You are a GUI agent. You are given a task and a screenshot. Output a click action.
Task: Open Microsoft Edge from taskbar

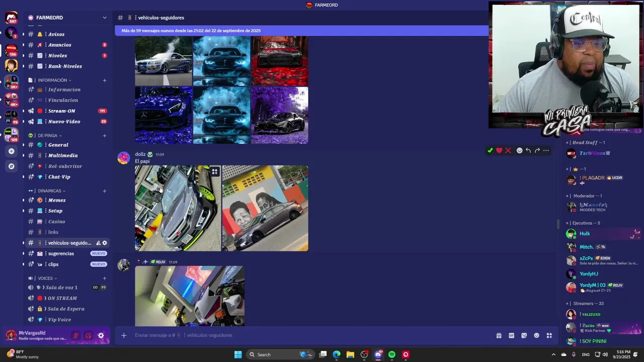[337, 354]
